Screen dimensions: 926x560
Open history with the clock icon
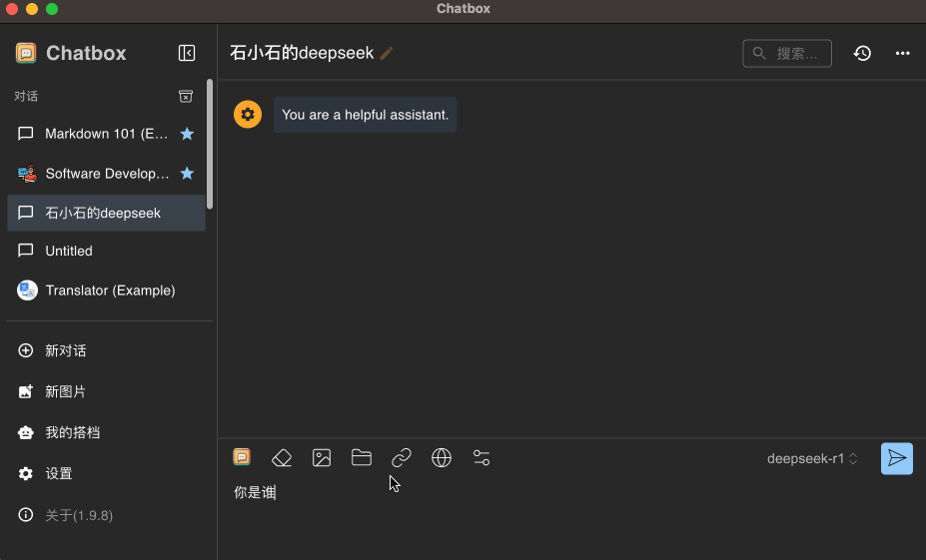[x=862, y=53]
